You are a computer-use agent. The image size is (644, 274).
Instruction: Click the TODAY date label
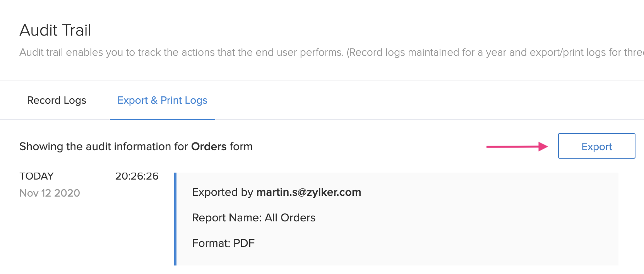[x=36, y=176]
